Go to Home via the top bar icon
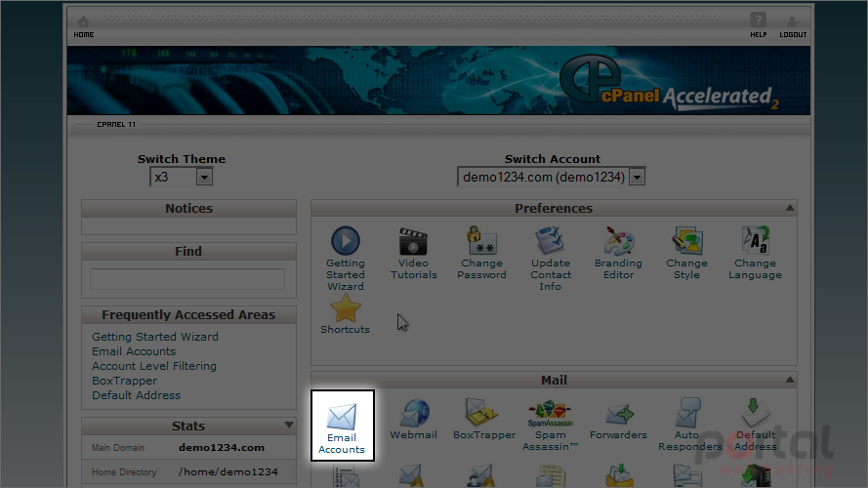868x488 pixels. (x=84, y=26)
